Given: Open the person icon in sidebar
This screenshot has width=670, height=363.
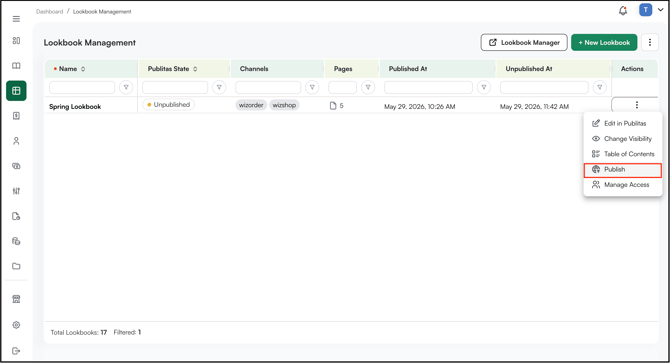Looking at the screenshot, I should coord(16,141).
